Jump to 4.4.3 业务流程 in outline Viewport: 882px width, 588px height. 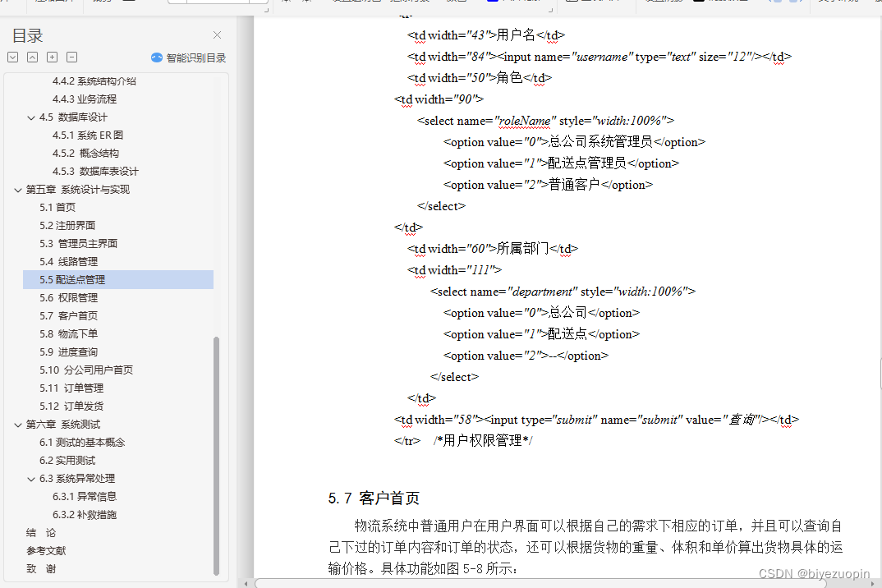[x=85, y=99]
